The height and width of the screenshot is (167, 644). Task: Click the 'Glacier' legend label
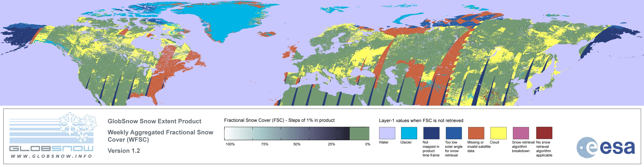pos(406,142)
